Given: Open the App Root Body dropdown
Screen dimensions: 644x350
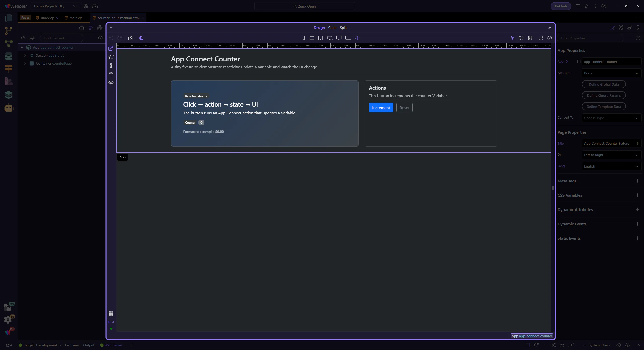Looking at the screenshot, I should point(611,73).
